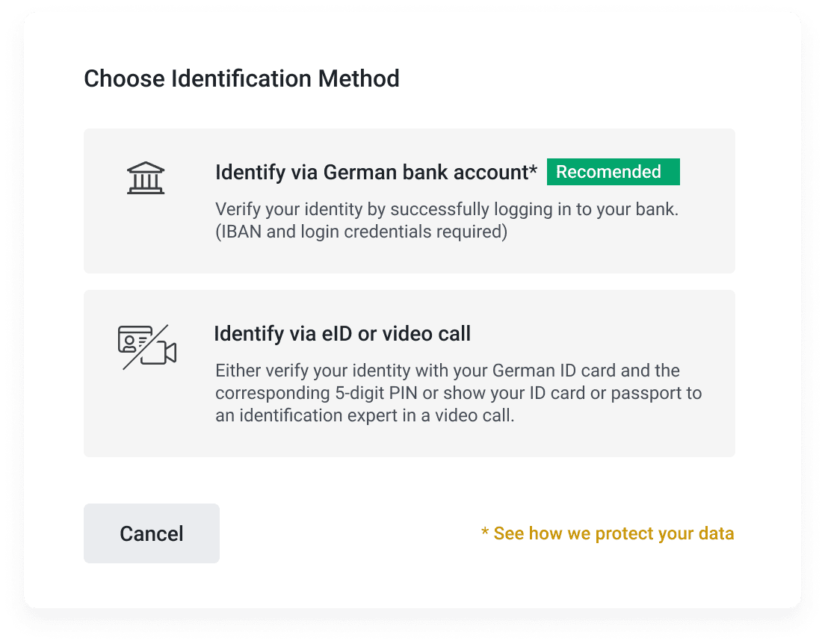Click the corresponding 5-digit PIN text line
This screenshot has height=644, width=825.
pyautogui.click(x=458, y=393)
